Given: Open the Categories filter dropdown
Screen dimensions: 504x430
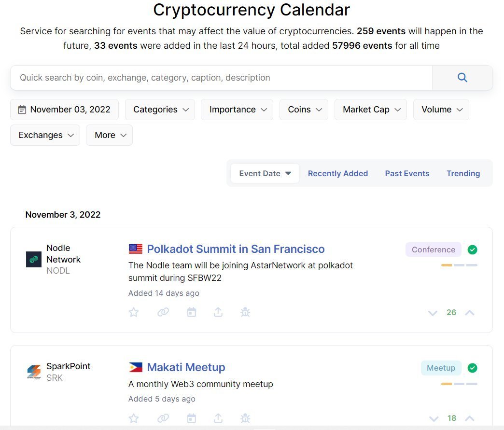Looking at the screenshot, I should pos(160,110).
